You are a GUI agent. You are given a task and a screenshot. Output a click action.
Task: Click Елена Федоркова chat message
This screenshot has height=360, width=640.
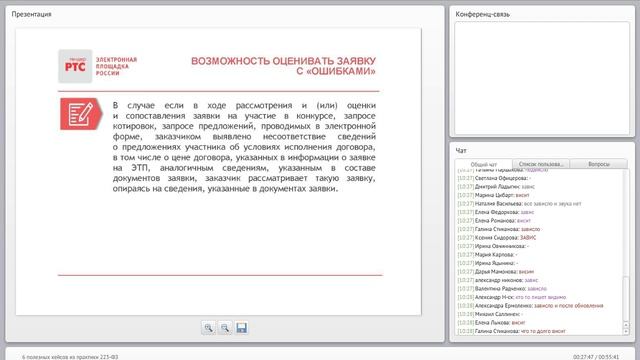click(496, 212)
